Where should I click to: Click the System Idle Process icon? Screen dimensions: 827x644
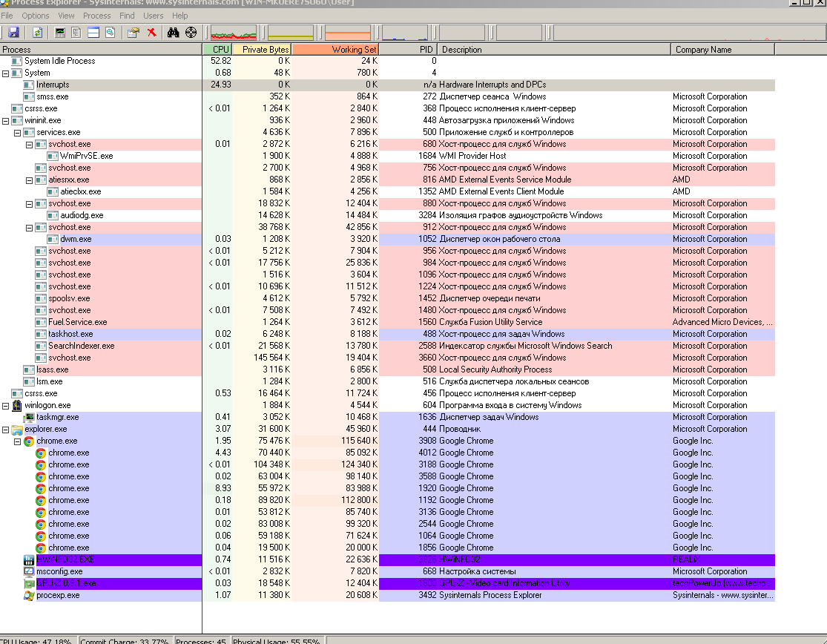pos(17,61)
